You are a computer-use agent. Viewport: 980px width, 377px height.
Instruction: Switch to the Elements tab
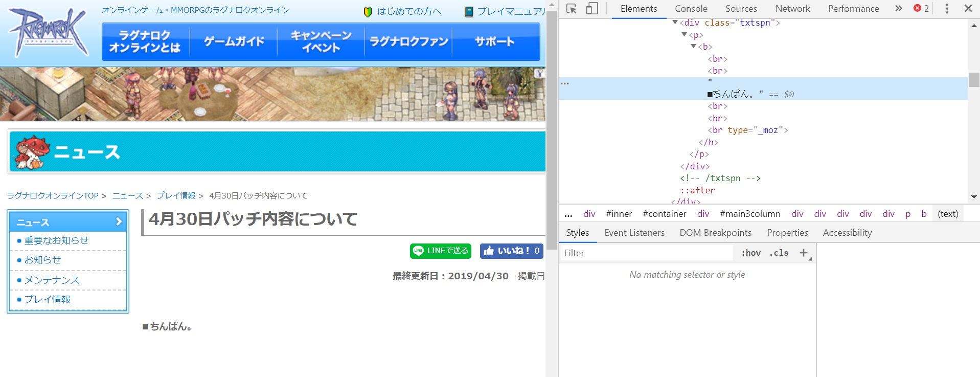[639, 9]
